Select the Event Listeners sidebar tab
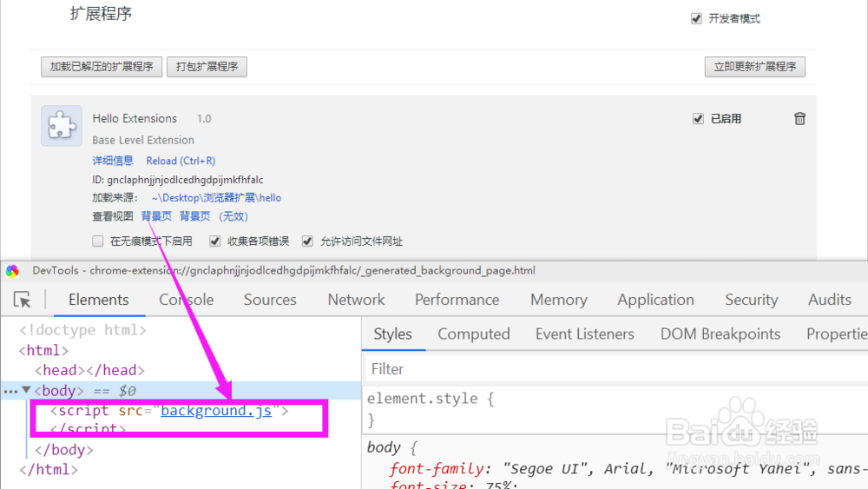868x489 pixels. [x=584, y=334]
